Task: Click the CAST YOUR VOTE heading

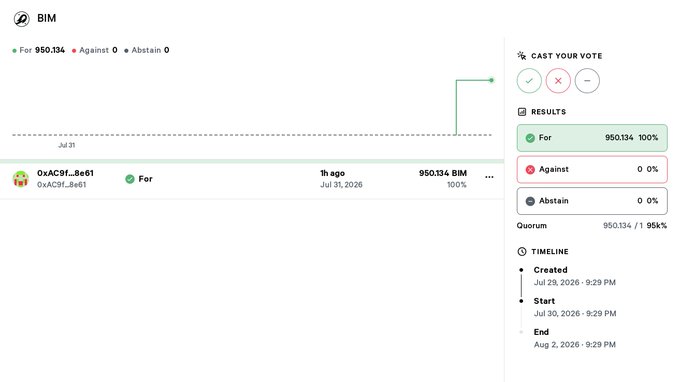Action: point(566,56)
